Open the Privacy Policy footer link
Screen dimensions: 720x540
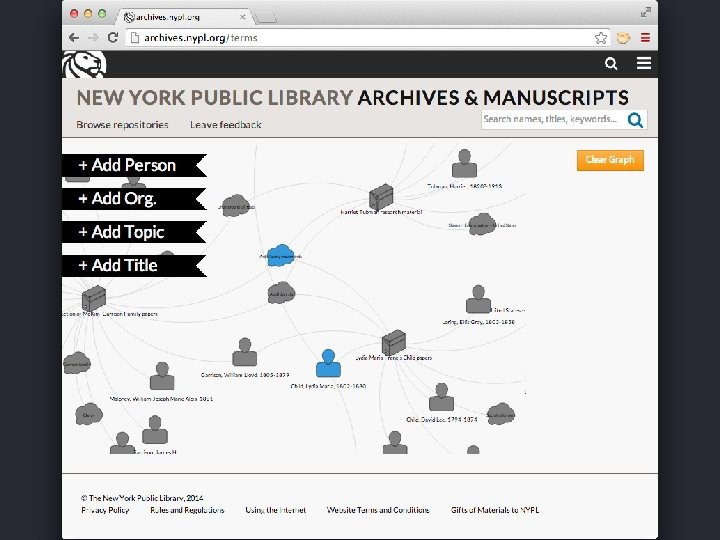(105, 510)
